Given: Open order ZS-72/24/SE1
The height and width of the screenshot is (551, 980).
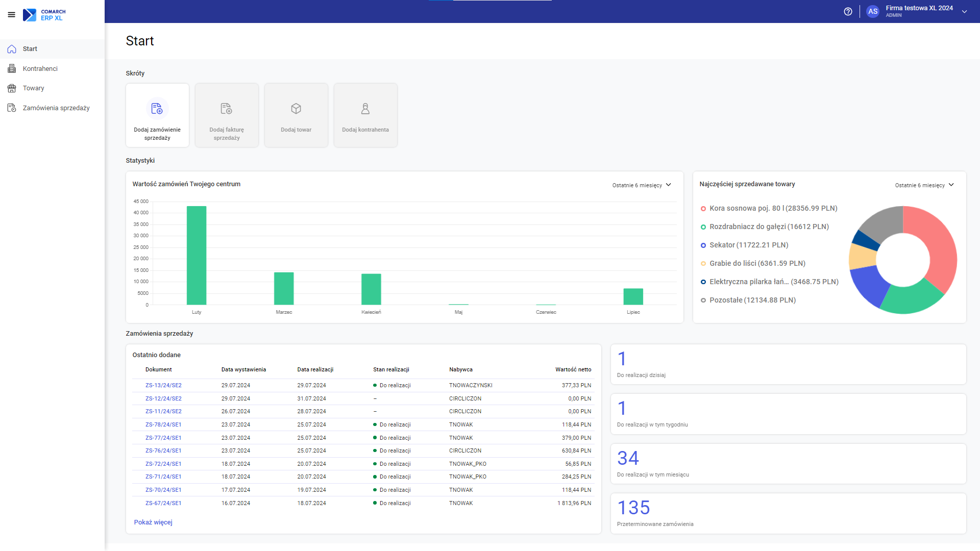Looking at the screenshot, I should pyautogui.click(x=163, y=464).
